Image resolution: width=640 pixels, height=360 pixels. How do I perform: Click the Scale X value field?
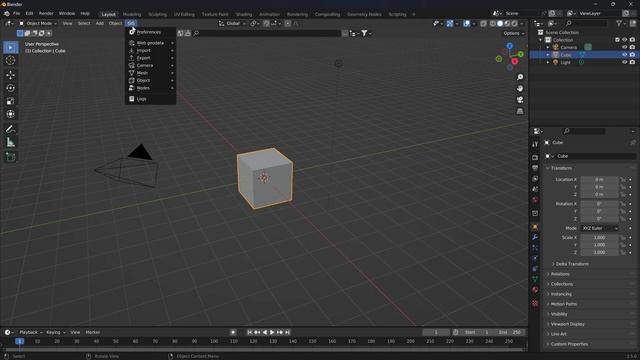pos(599,238)
